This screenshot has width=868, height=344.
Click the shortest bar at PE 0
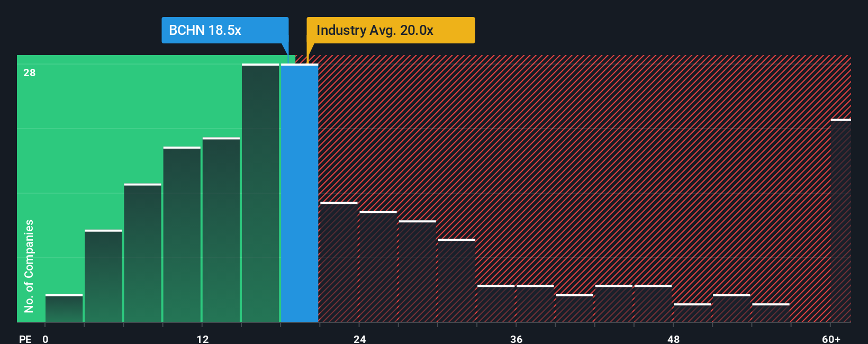click(64, 309)
